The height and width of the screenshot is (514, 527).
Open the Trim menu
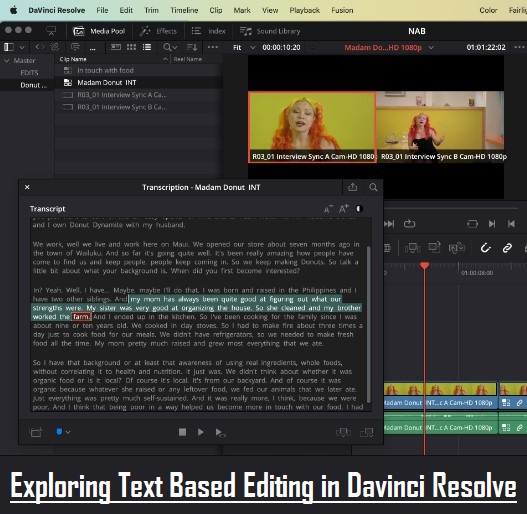[x=151, y=10]
